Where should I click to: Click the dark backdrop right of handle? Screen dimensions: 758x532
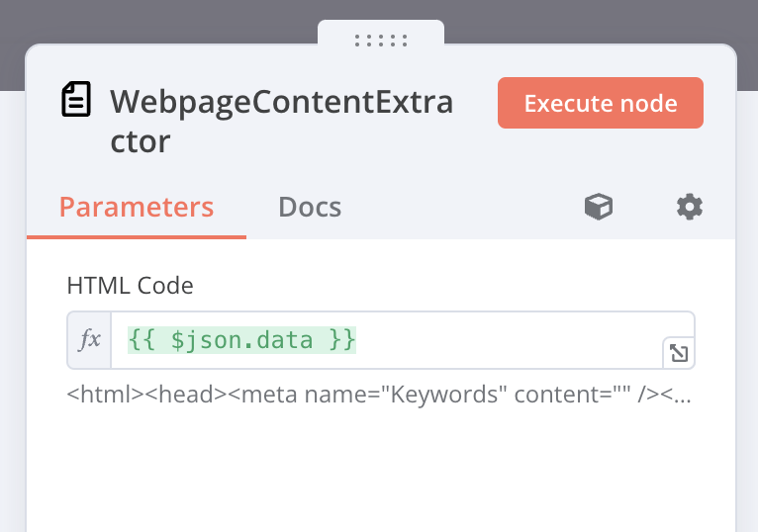601,22
